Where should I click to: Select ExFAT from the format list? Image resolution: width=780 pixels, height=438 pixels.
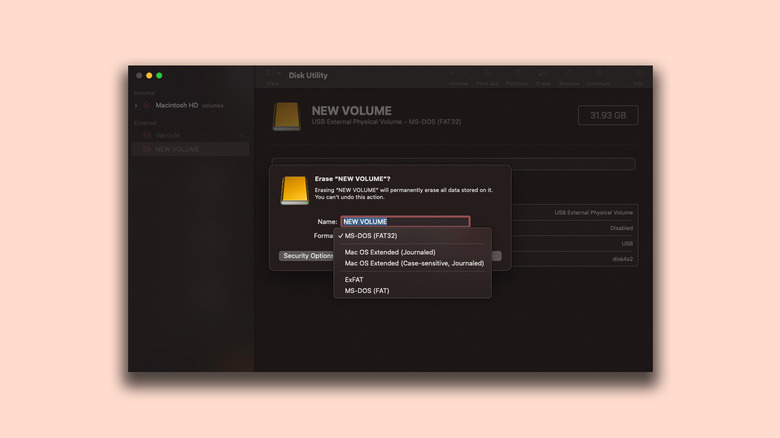355,280
